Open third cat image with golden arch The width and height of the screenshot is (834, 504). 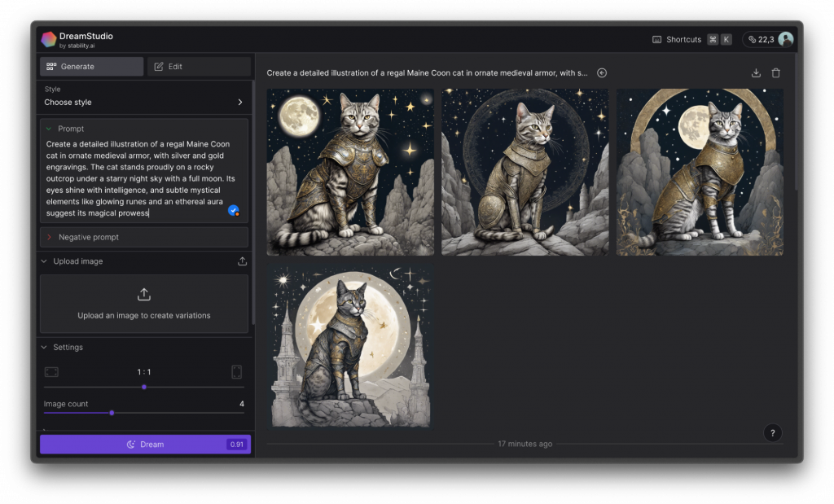click(700, 172)
